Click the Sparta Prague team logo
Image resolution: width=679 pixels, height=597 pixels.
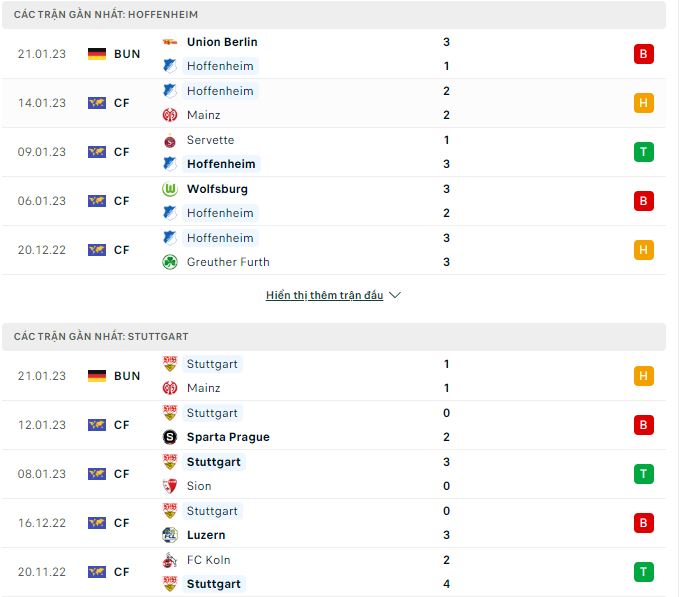tap(169, 437)
